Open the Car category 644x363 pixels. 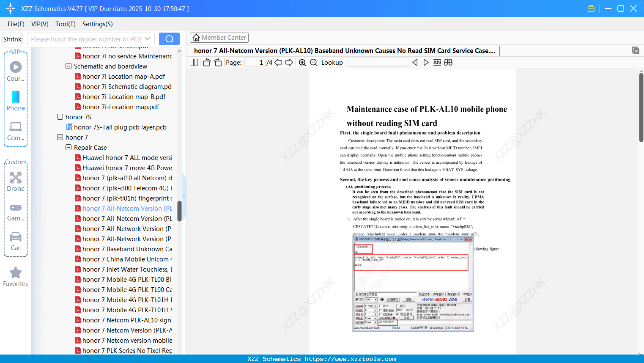(x=16, y=241)
